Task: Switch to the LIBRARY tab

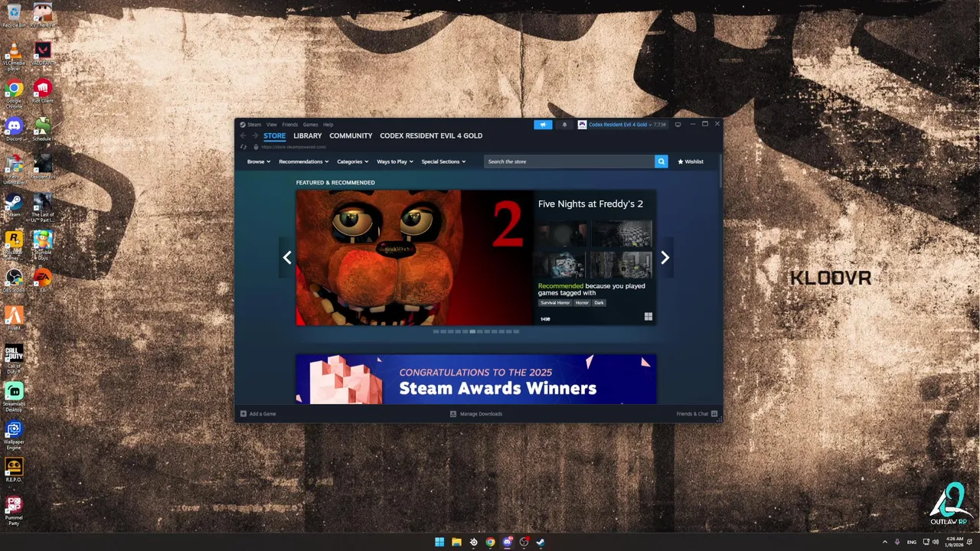Action: pyautogui.click(x=308, y=136)
